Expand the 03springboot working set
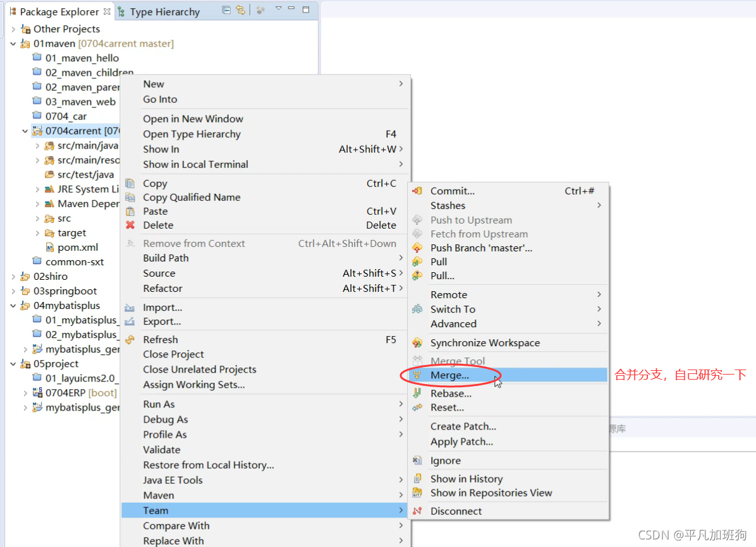The height and width of the screenshot is (547, 756). tap(13, 291)
